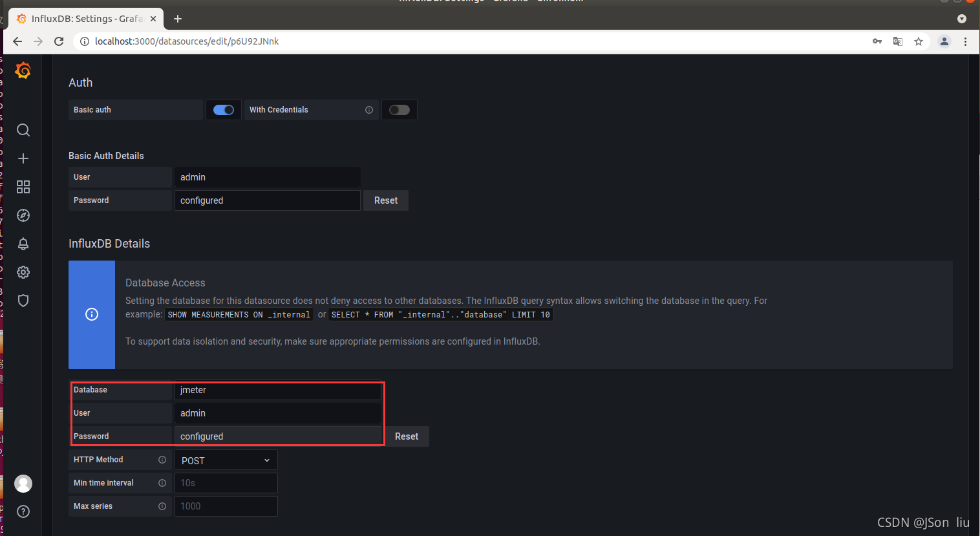
Task: Open the Dashboards grid icon in sidebar
Action: click(23, 187)
